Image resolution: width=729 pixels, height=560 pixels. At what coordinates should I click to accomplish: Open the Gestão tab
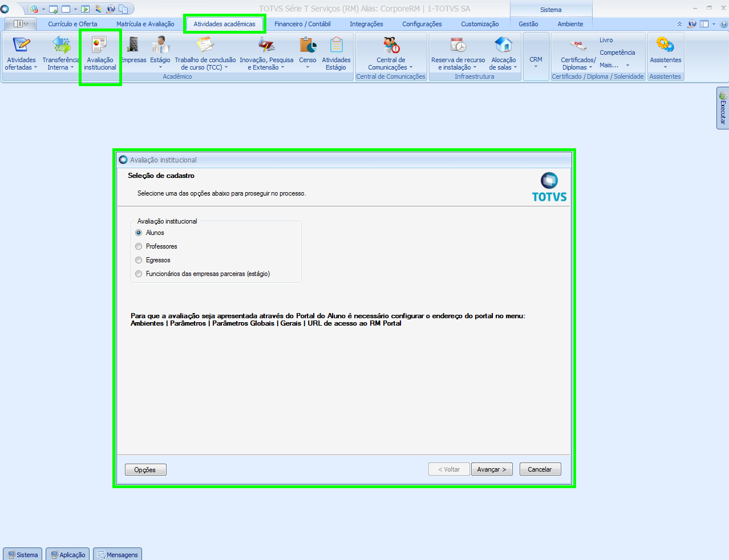pos(528,24)
